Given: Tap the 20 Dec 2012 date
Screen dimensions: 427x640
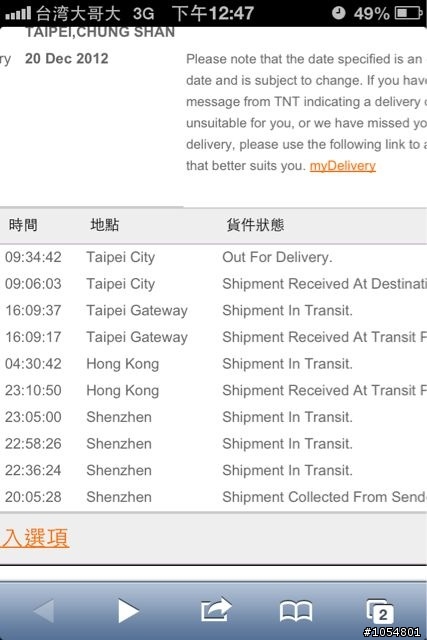Looking at the screenshot, I should click(x=67, y=58).
